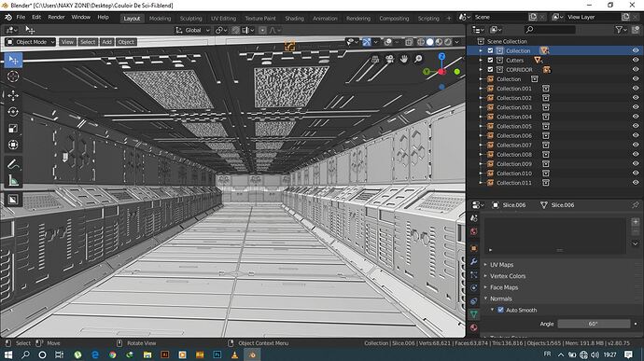This screenshot has width=644, height=361.
Task: Expand the CORRIDOR collection tree
Action: coord(481,69)
